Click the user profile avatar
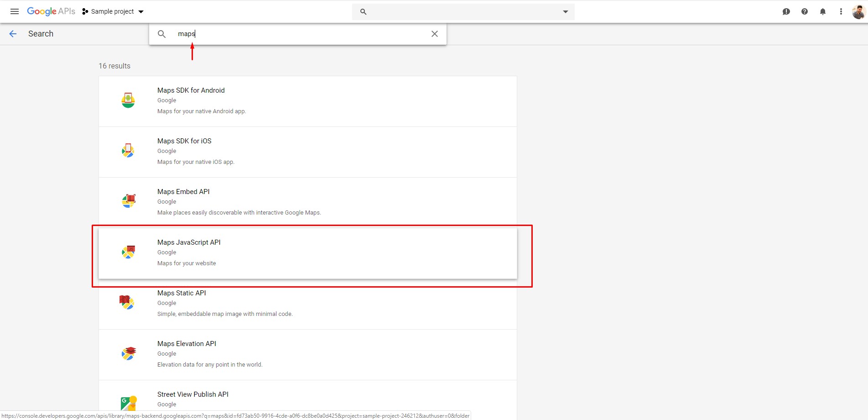Screen dimensions: 868x420 point(858,12)
